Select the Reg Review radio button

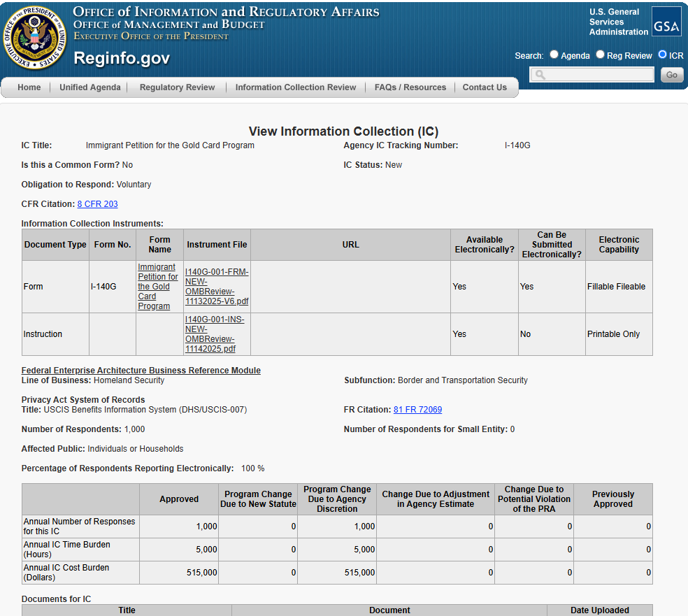click(600, 55)
